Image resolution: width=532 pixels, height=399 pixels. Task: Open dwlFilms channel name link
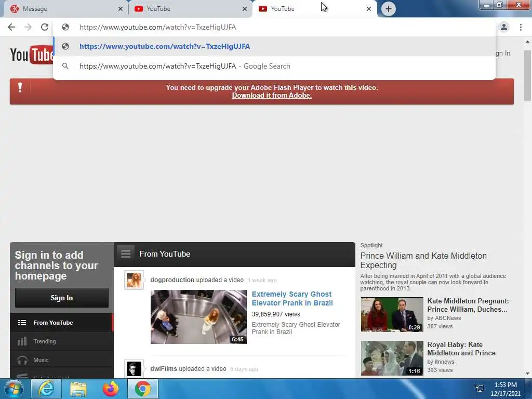[164, 369]
